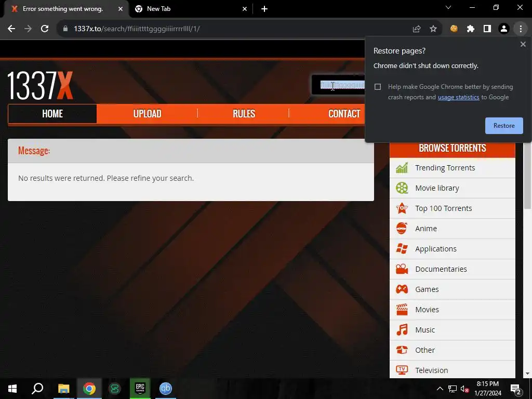
Task: Bookmark this page with the star icon
Action: (x=433, y=29)
